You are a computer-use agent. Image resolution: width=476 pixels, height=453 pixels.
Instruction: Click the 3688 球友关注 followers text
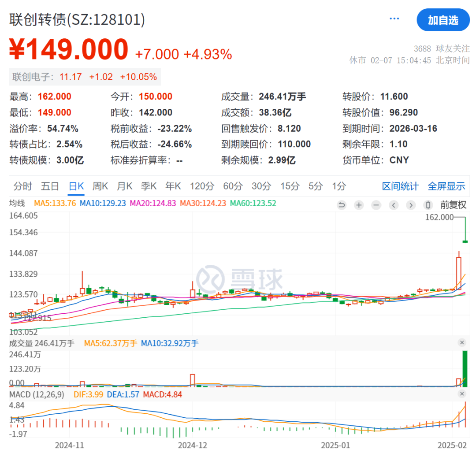pos(442,48)
